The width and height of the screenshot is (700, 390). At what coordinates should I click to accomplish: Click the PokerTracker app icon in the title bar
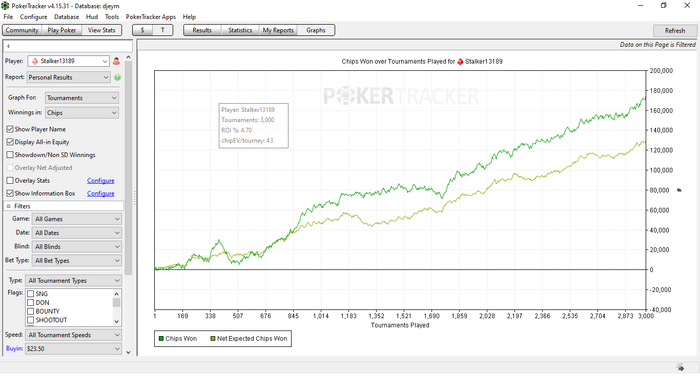click(5, 6)
